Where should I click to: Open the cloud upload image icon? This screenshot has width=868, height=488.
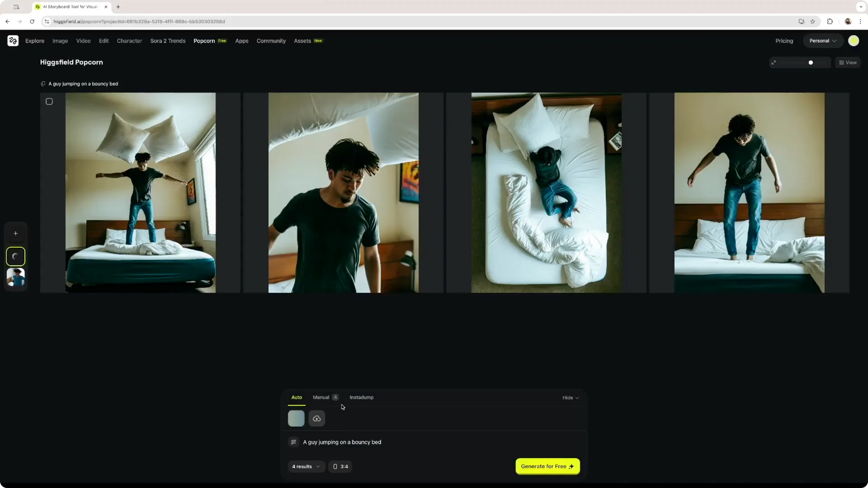pos(316,418)
